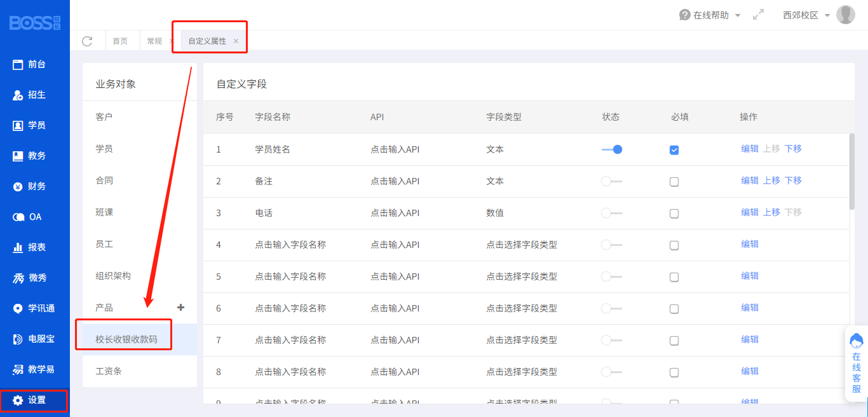Image resolution: width=868 pixels, height=417 pixels.
Task: Switch to the 常规 tab
Action: [154, 41]
